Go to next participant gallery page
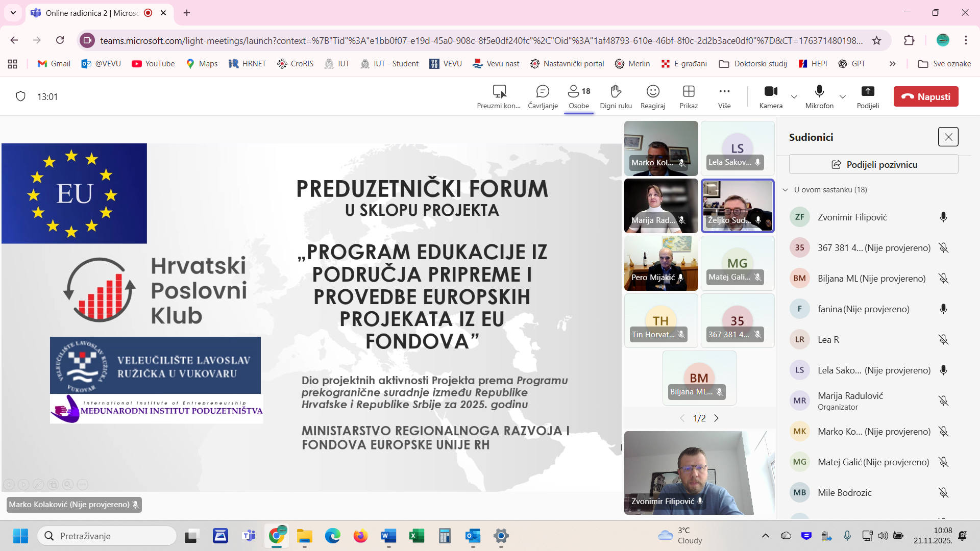This screenshot has width=980, height=551. 717,418
